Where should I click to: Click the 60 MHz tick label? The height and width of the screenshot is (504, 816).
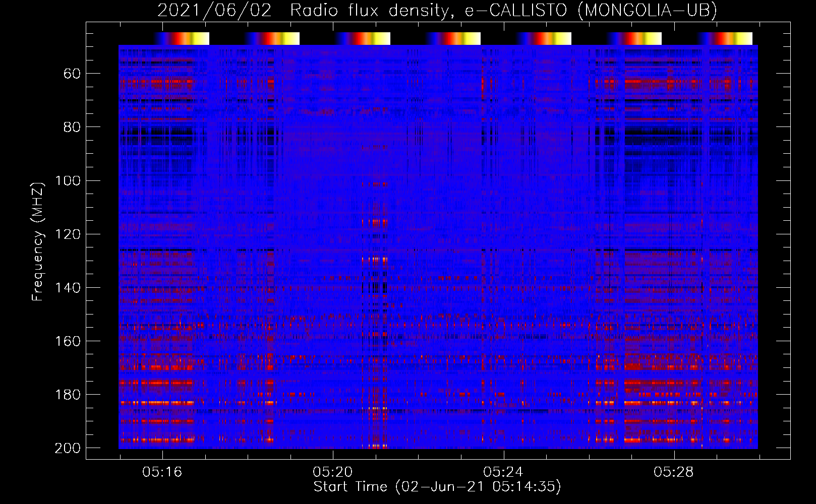[72, 74]
